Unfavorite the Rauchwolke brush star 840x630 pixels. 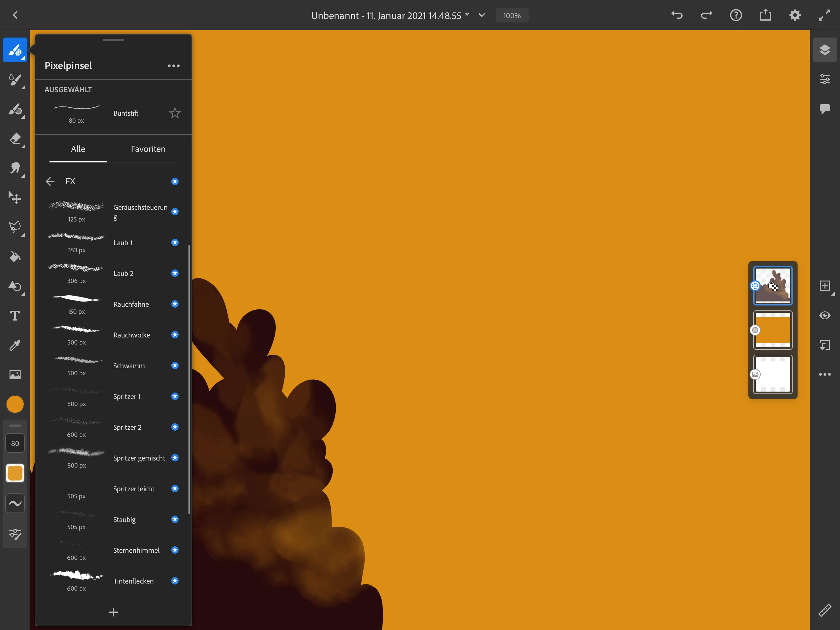[175, 335]
